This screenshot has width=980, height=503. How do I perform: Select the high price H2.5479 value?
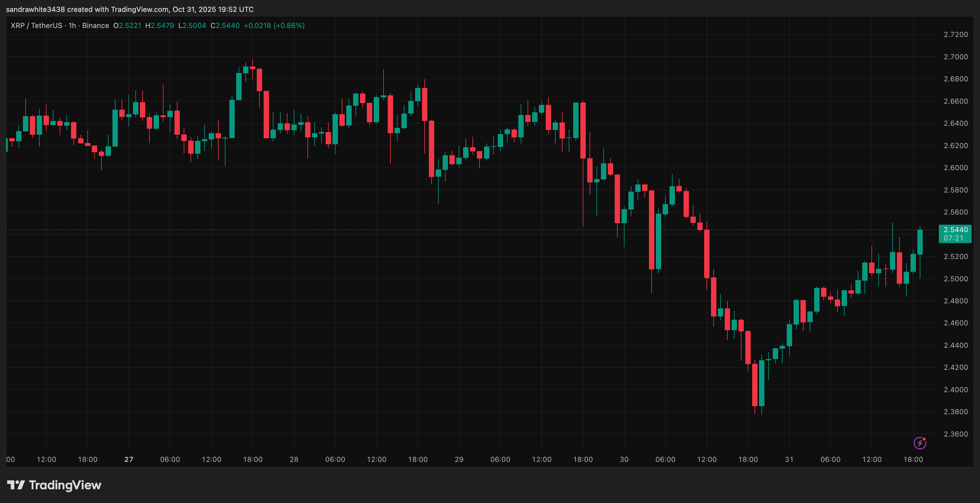tap(159, 25)
